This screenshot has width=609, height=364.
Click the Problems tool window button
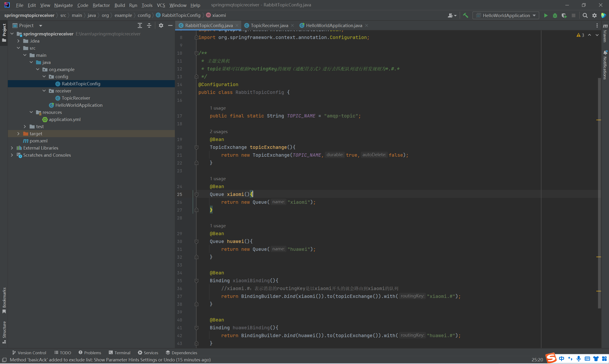(90, 353)
